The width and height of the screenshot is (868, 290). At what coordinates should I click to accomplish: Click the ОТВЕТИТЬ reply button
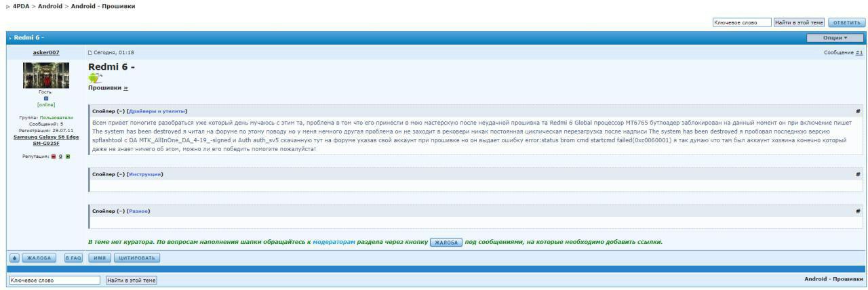tap(846, 22)
